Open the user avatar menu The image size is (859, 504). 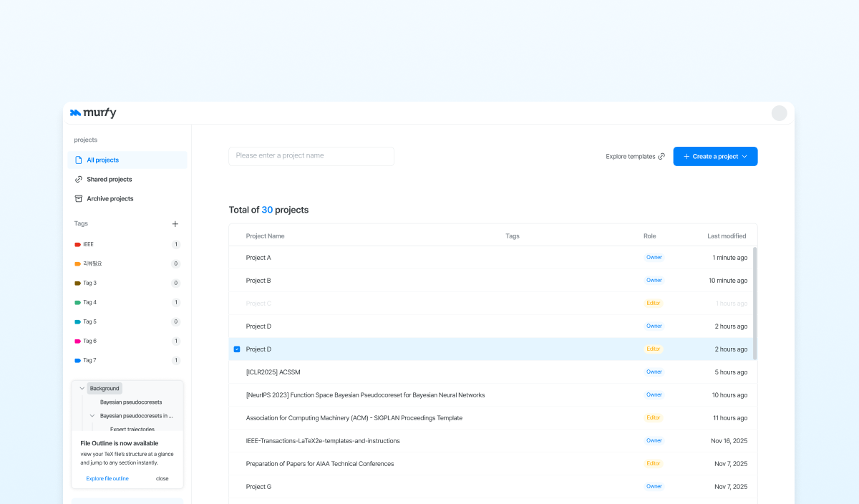(779, 113)
